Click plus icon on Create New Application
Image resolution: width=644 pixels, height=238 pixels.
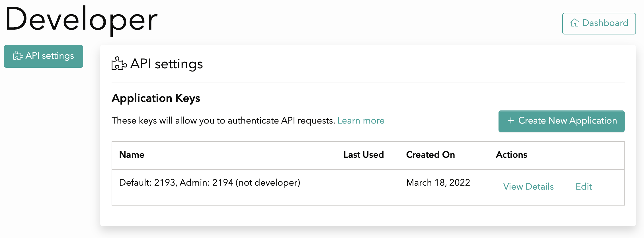(511, 121)
